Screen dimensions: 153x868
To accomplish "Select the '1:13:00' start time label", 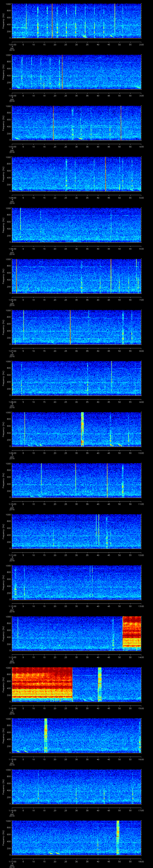I will (12, 657).
